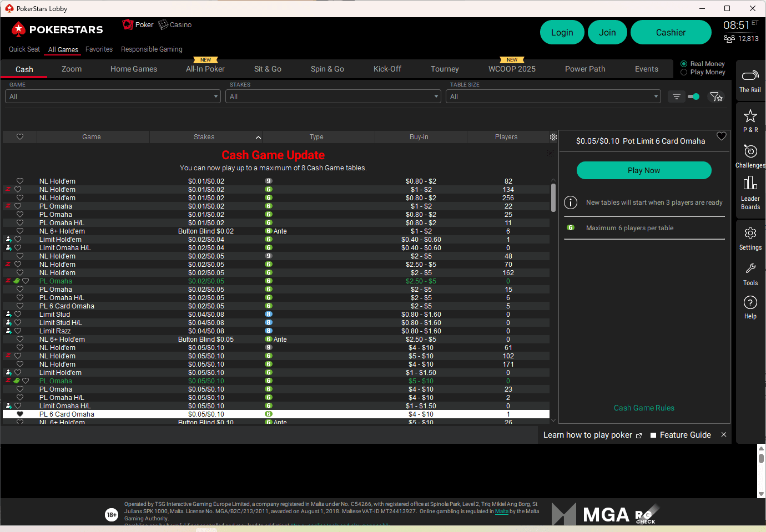Open the WCOOP 2025 tab
766x532 pixels.
point(512,69)
